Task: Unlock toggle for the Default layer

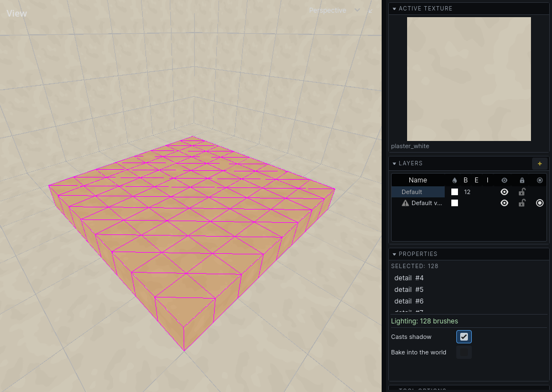Action: (x=522, y=192)
